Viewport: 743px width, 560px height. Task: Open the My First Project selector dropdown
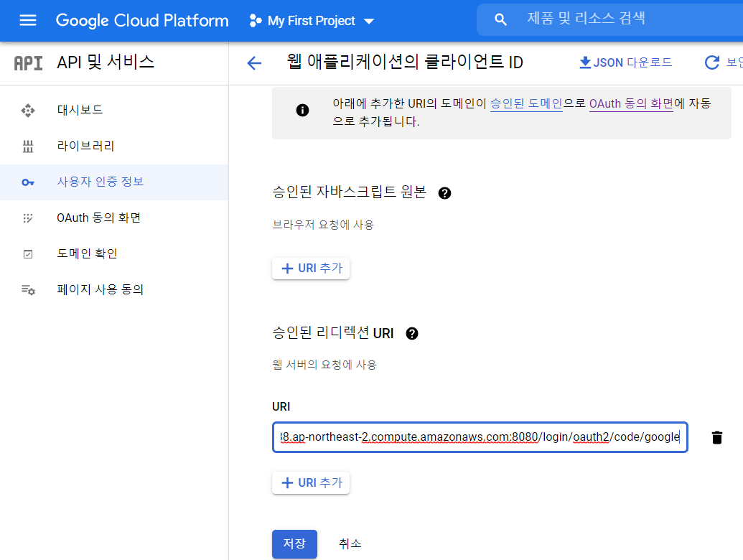coord(312,21)
